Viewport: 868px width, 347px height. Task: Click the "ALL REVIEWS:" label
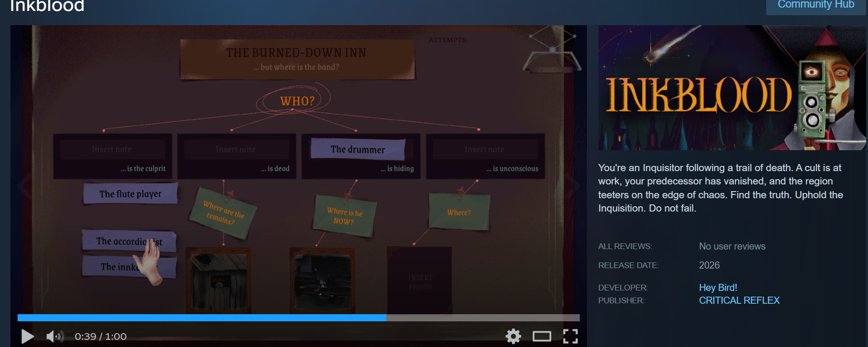625,246
